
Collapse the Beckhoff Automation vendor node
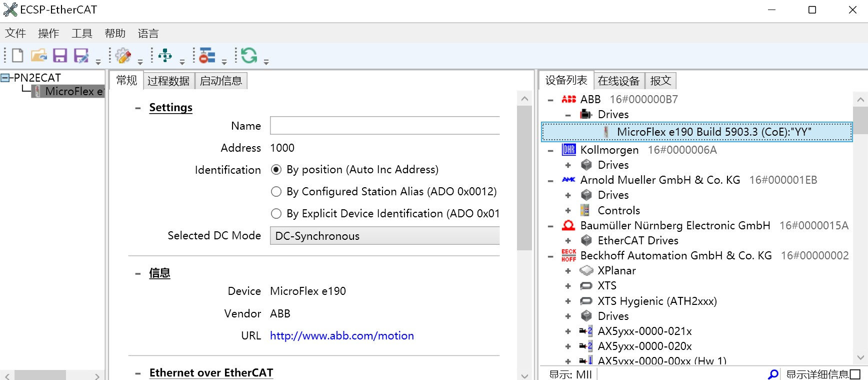pyautogui.click(x=550, y=256)
